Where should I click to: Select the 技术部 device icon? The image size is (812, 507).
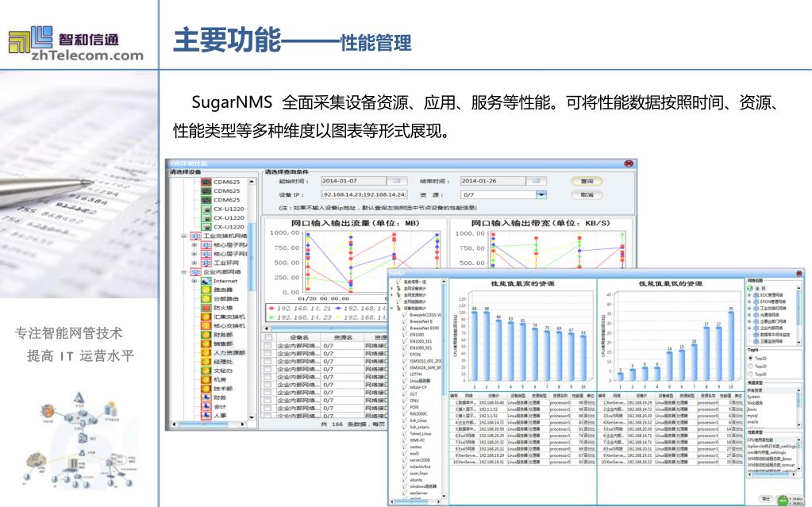206,389
